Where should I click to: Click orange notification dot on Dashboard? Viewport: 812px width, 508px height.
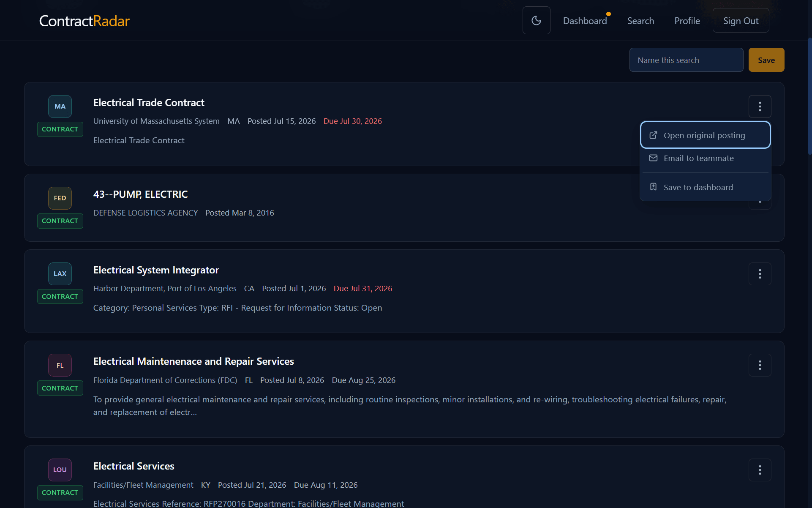coord(608,14)
